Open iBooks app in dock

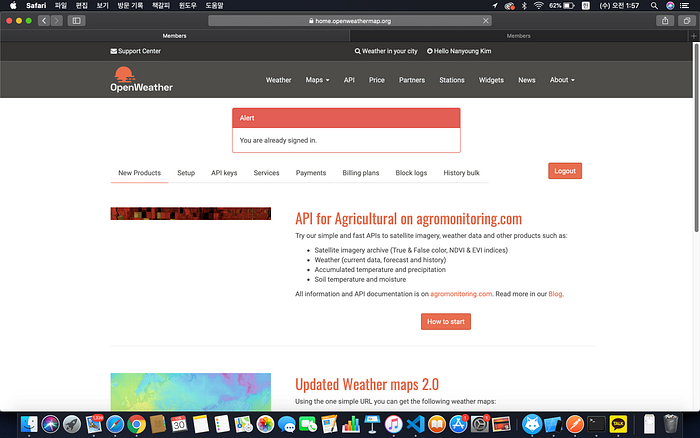[x=437, y=424]
